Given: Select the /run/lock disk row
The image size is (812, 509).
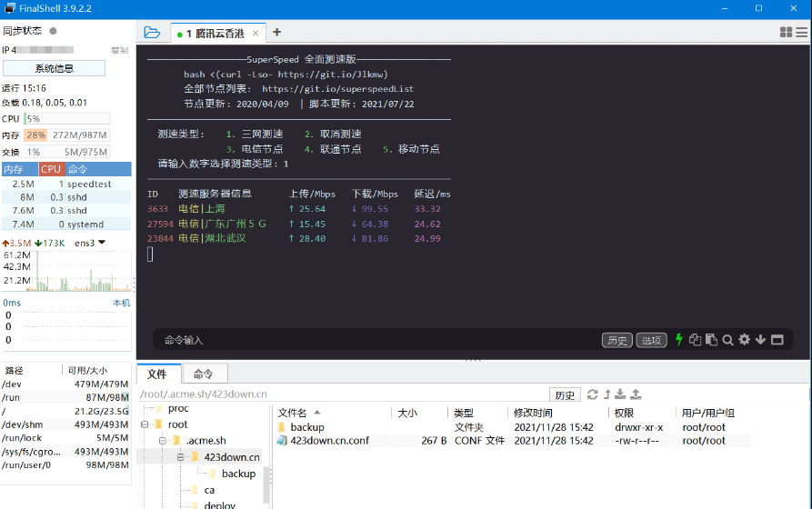Looking at the screenshot, I should coord(65,438).
